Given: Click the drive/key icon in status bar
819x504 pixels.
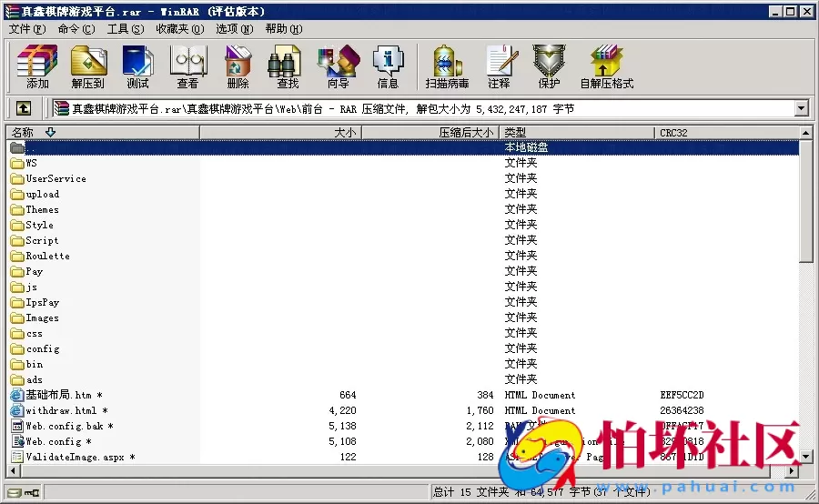Looking at the screenshot, I should 24,492.
